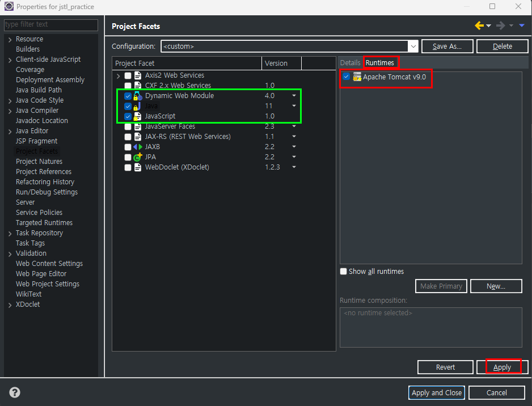Click Apply and Close
This screenshot has height=406, width=532.
(437, 393)
